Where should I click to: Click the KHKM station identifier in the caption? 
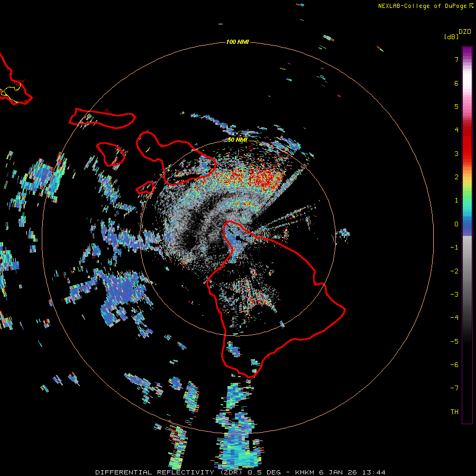tap(305, 472)
